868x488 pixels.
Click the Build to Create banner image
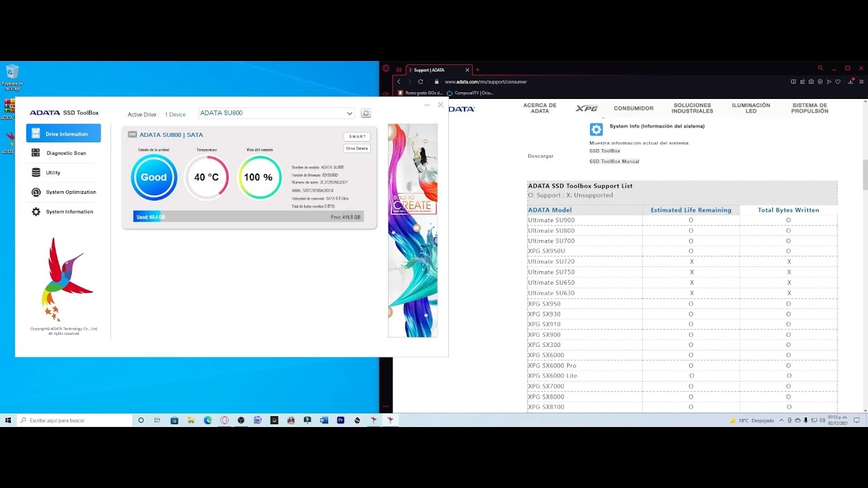412,230
